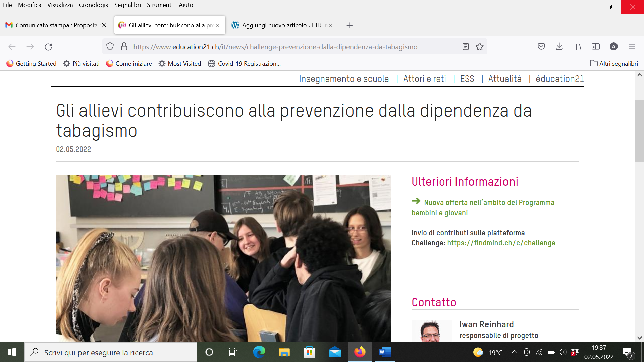Screen dimensions: 644x362
Task: Open the Segnalibri menu
Action: [127, 5]
